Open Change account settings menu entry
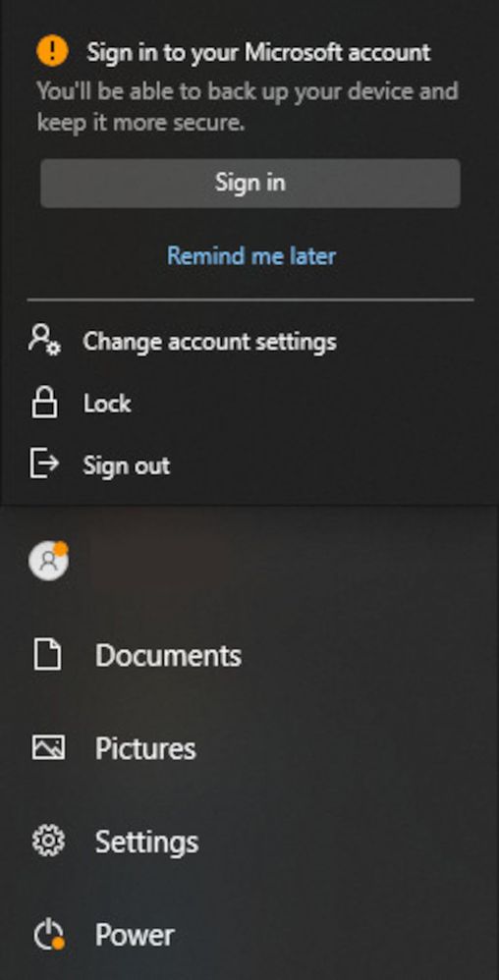499x980 pixels. pyautogui.click(x=209, y=342)
